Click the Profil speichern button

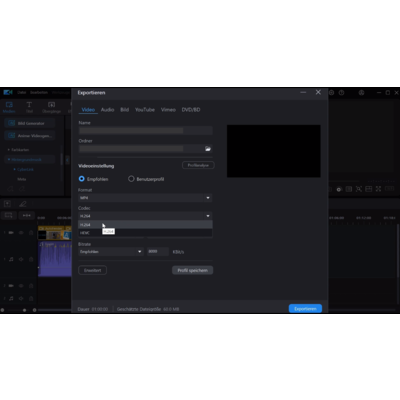coord(193,270)
